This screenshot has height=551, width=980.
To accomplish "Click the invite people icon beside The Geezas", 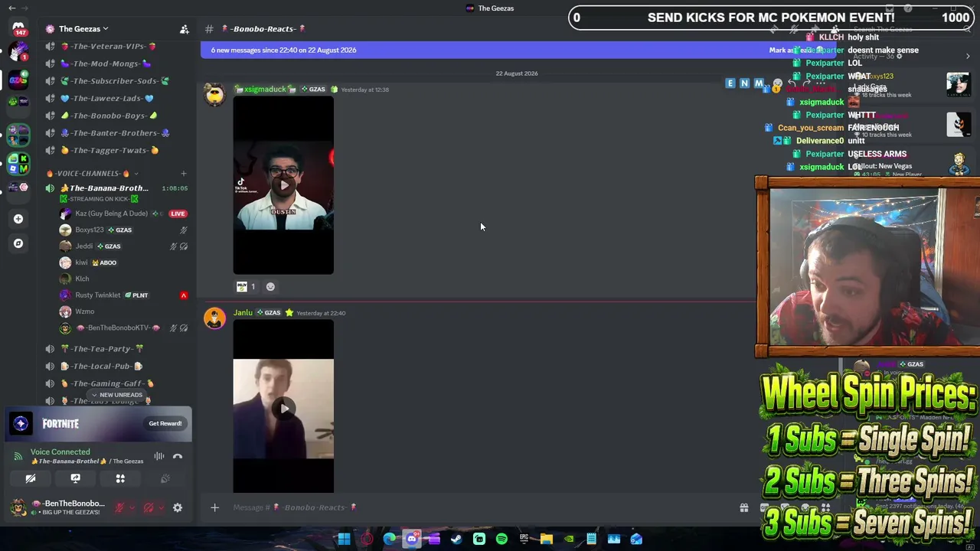I will tap(184, 29).
